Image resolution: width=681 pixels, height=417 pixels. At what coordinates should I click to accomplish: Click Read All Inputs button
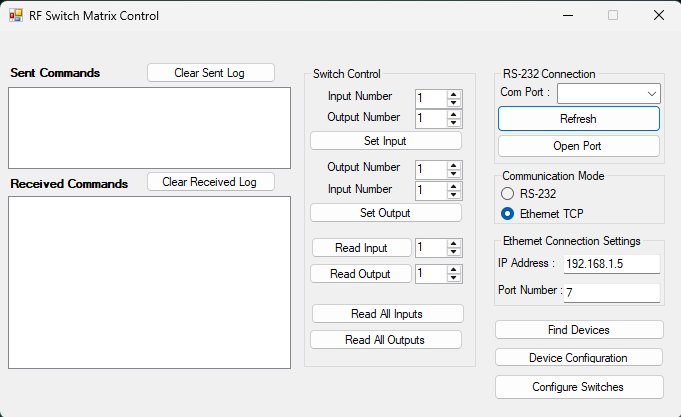point(387,314)
